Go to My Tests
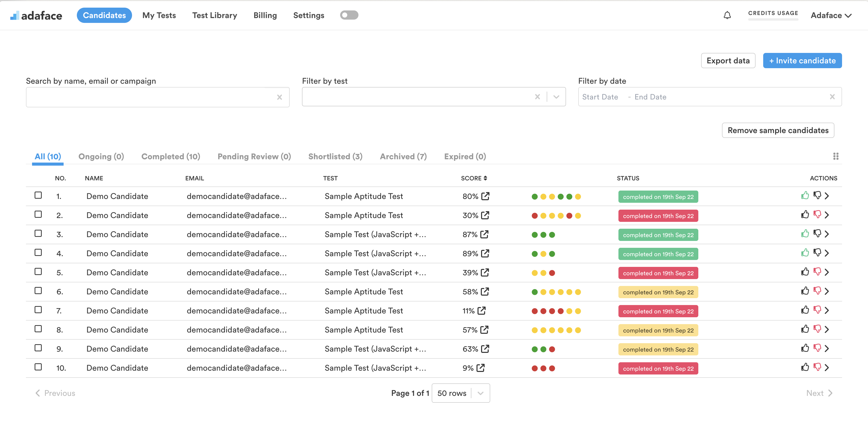 (x=159, y=16)
